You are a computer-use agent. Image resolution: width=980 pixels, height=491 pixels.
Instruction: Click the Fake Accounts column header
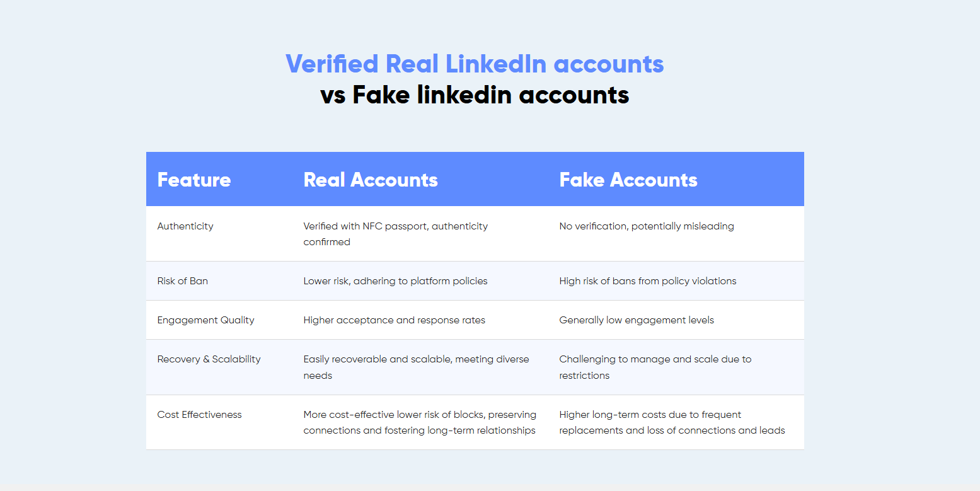[x=628, y=180]
